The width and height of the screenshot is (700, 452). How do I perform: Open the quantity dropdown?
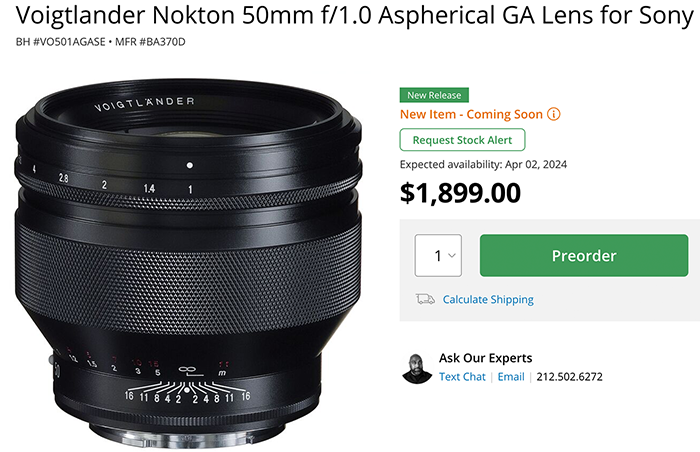coord(438,255)
